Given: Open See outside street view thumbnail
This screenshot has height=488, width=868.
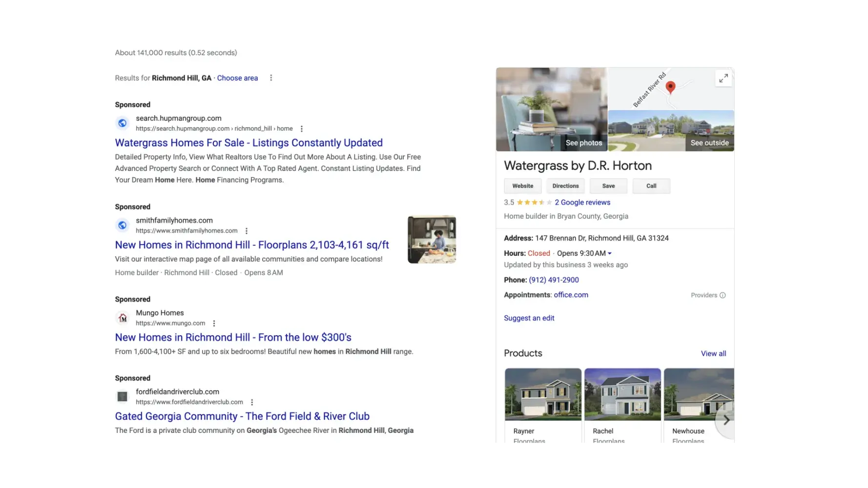Looking at the screenshot, I should coord(671,131).
